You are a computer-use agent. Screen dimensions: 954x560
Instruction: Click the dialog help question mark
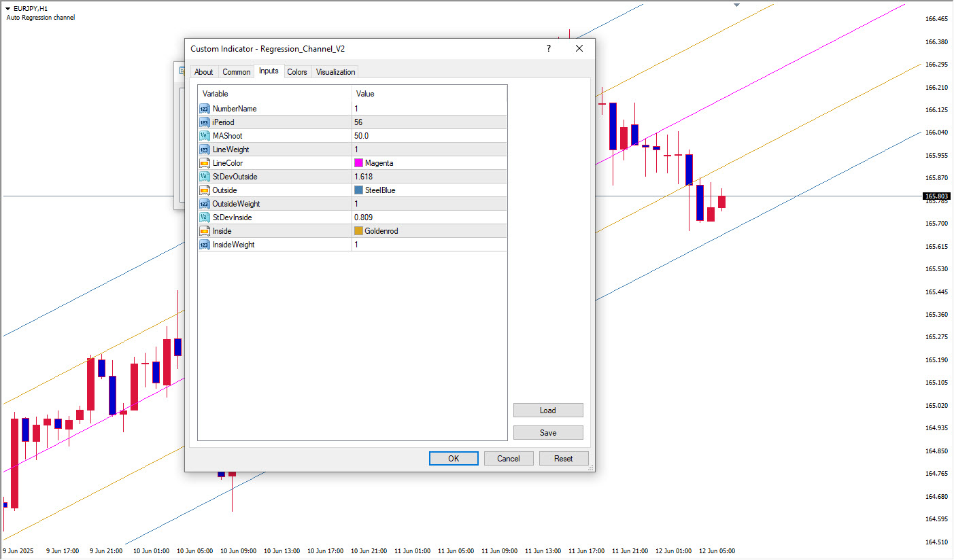(548, 49)
